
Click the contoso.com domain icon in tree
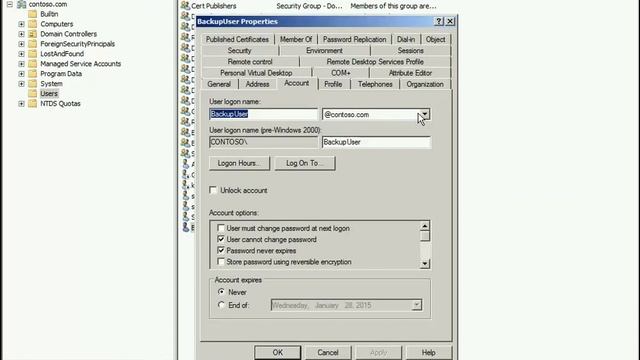pos(22,4)
